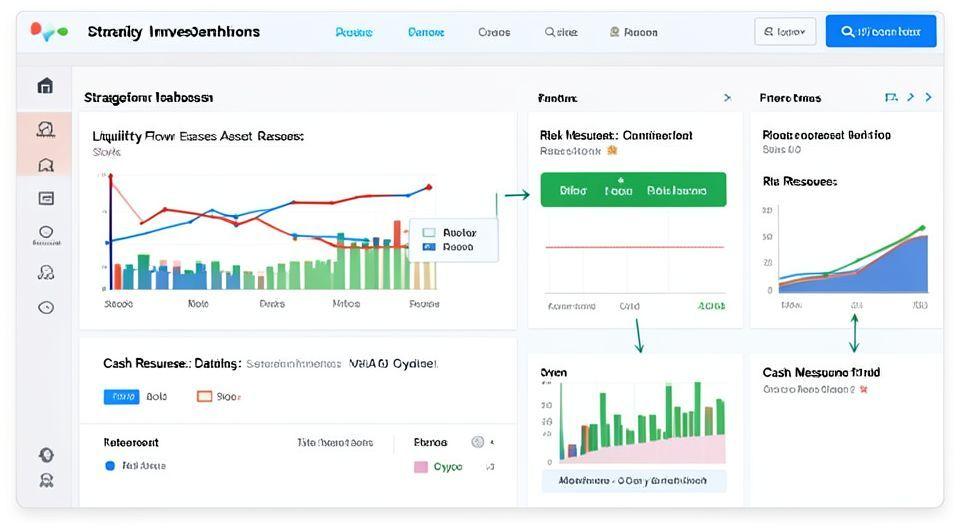Click the blue search button at the top right

point(880,32)
